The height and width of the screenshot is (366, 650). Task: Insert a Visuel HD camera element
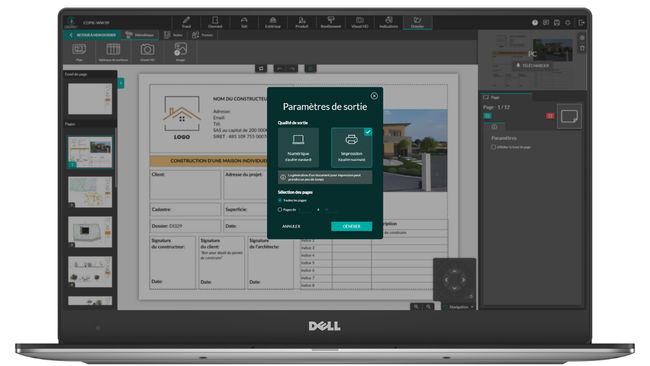click(x=147, y=51)
